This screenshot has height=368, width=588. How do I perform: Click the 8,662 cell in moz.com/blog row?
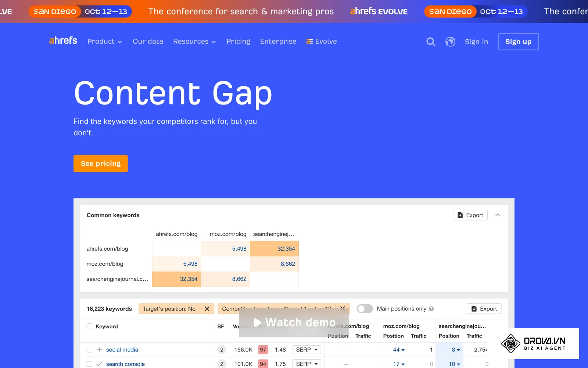(x=274, y=264)
